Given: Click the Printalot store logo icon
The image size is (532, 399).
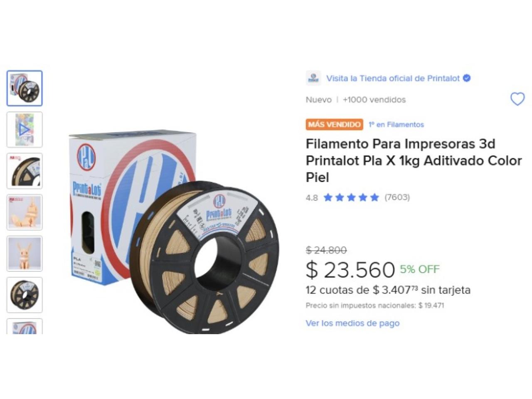Looking at the screenshot, I should 313,78.
